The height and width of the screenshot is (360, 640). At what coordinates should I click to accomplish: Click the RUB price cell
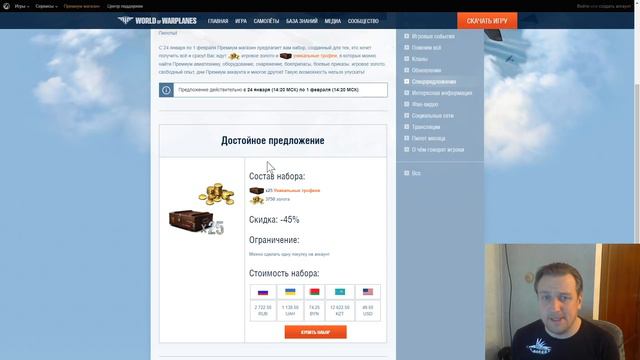(x=263, y=311)
